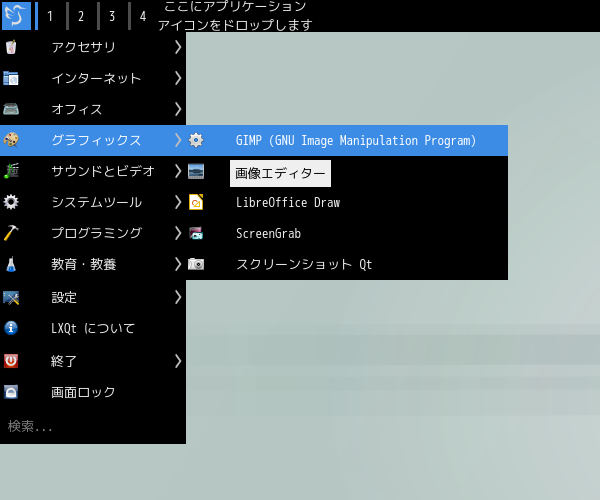This screenshot has height=500, width=600.
Task: Click the 終了 power icon
Action: tap(11, 361)
